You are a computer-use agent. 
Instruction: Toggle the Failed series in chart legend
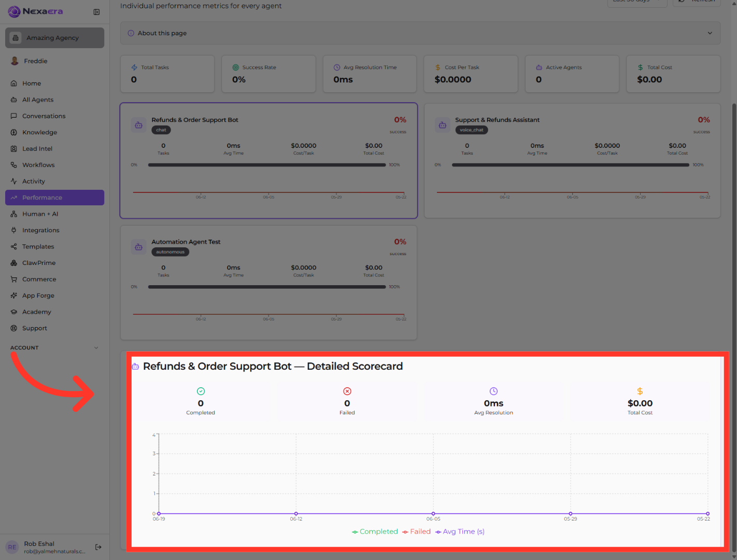pos(416,531)
